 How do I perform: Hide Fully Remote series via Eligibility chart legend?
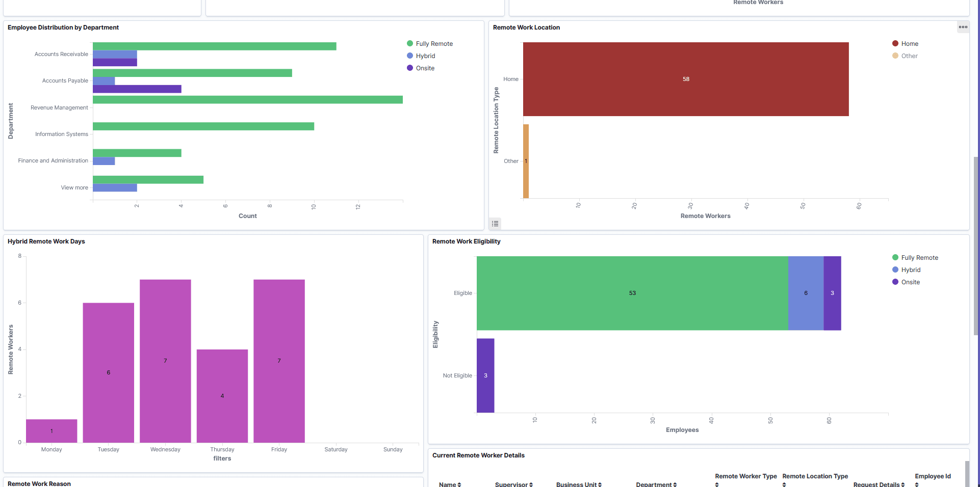click(x=916, y=257)
